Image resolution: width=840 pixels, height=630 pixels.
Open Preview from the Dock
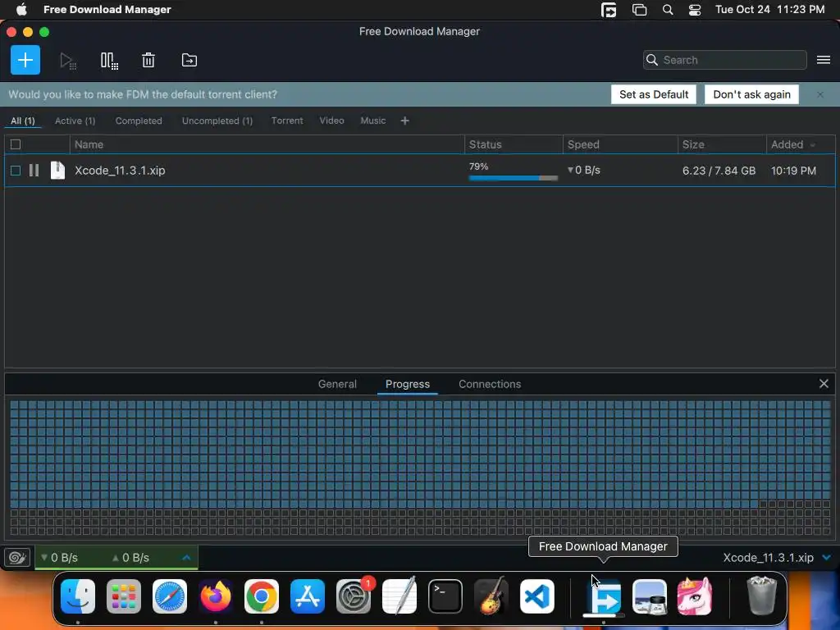[x=650, y=596]
